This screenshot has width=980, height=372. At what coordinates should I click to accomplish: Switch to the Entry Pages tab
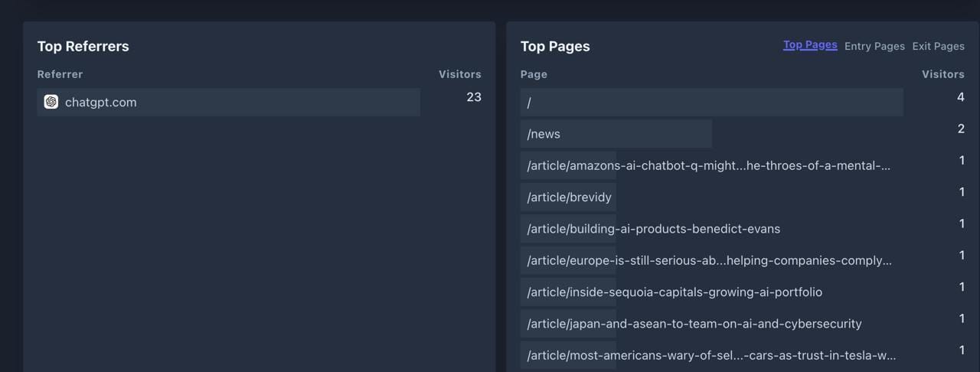coord(874,46)
